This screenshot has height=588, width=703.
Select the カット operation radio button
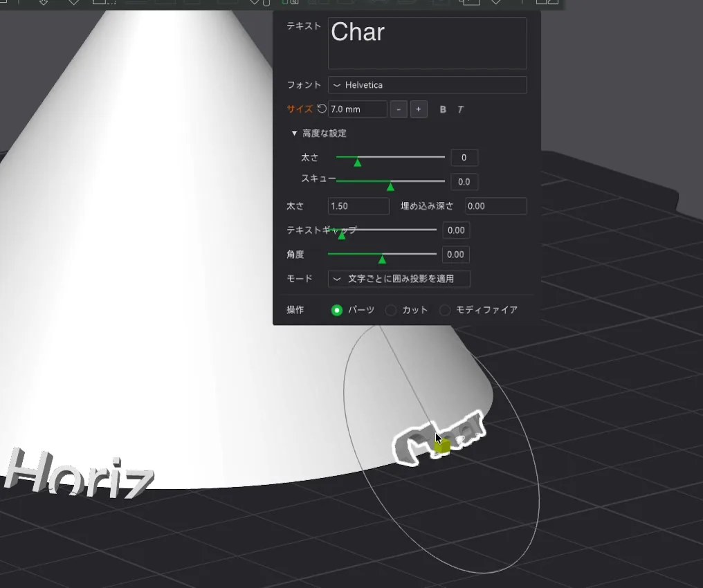[x=391, y=310]
